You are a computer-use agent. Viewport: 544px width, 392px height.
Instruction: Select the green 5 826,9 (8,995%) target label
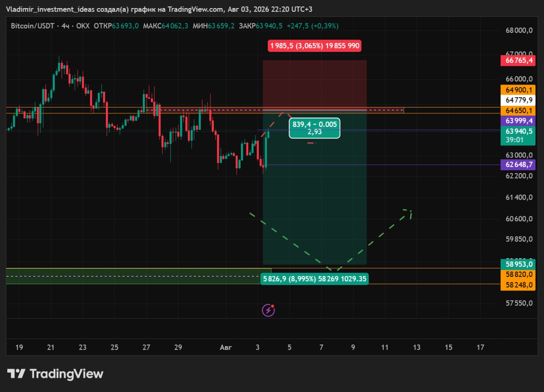pos(314,279)
